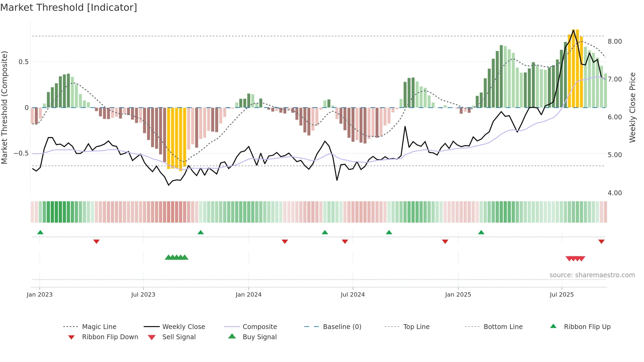Click the −0.5 left axis tick label
Viewport: 644px width, 362px height.
click(x=21, y=153)
